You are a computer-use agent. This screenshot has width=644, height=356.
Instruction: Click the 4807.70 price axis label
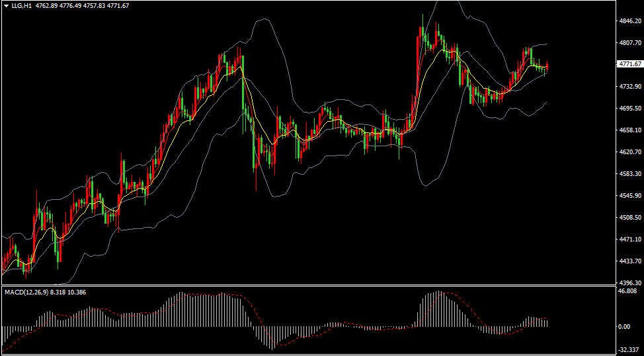point(629,43)
